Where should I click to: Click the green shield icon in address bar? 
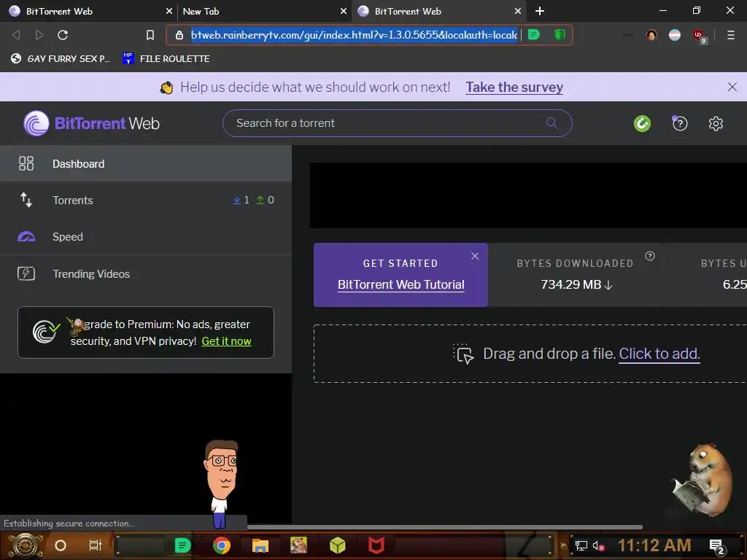(x=560, y=35)
